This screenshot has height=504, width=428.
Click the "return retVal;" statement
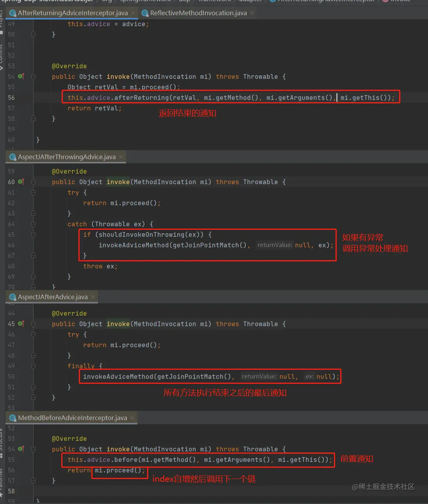click(x=94, y=108)
